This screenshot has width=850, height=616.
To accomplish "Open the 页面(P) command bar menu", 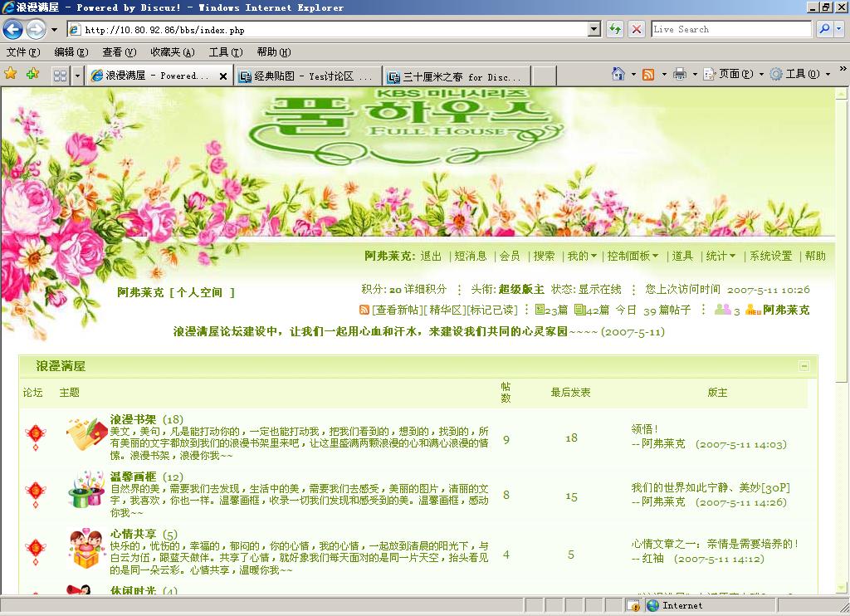I will [x=733, y=74].
